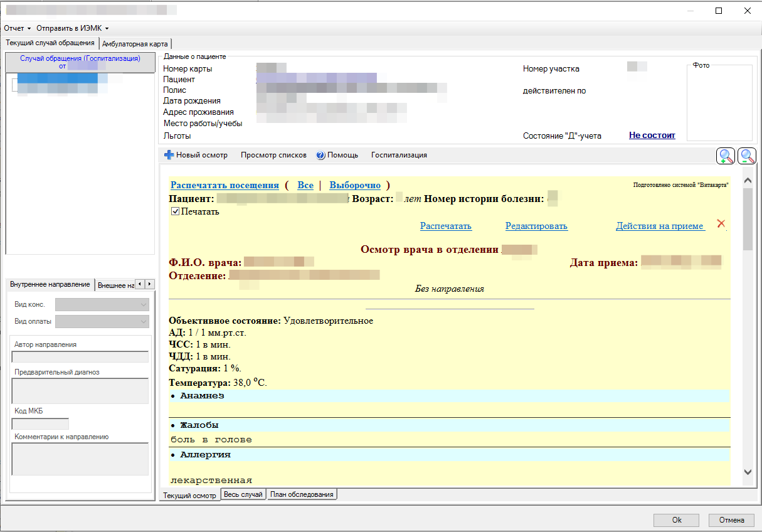Click the 'Без направления' text
762x532 pixels.
[450, 289]
